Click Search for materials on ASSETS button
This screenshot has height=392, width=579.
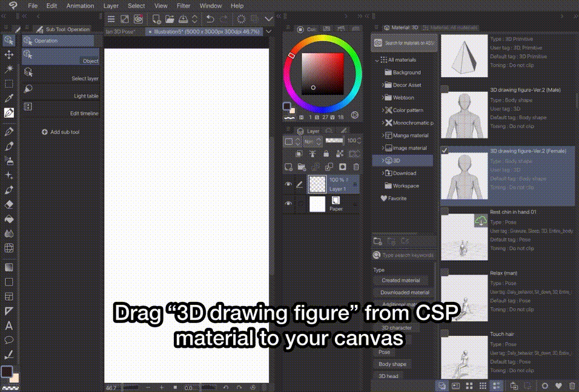404,43
